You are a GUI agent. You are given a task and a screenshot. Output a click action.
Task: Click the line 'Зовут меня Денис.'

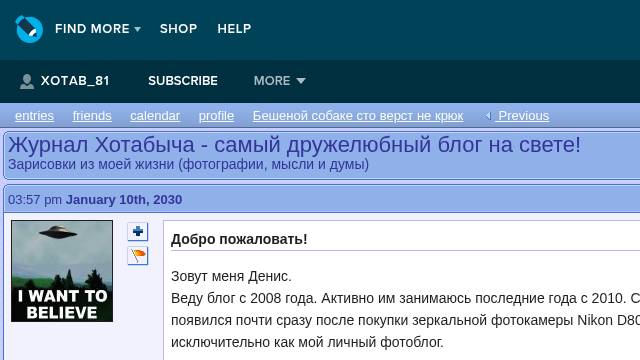(231, 276)
